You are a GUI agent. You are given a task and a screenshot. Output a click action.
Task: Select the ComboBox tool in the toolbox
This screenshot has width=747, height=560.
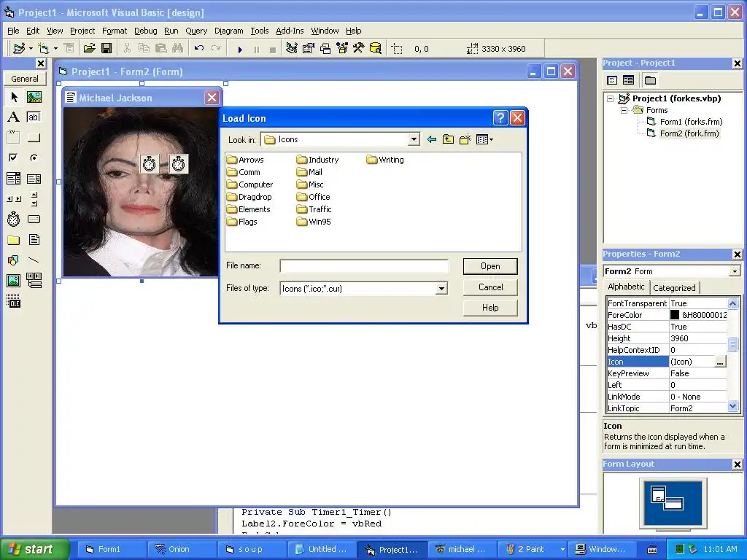14,179
